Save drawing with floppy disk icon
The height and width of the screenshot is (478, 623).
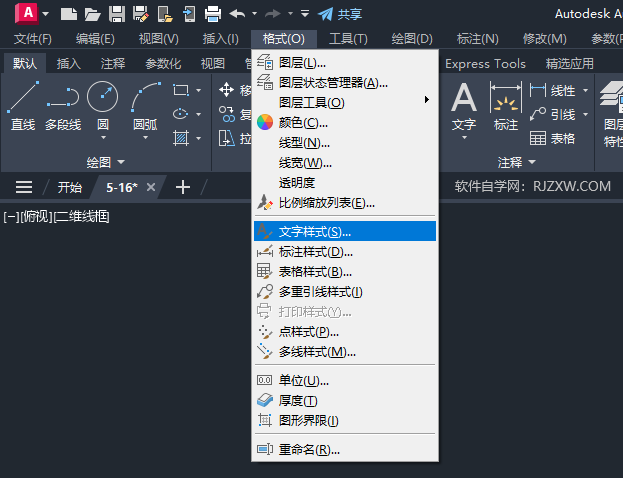click(117, 14)
